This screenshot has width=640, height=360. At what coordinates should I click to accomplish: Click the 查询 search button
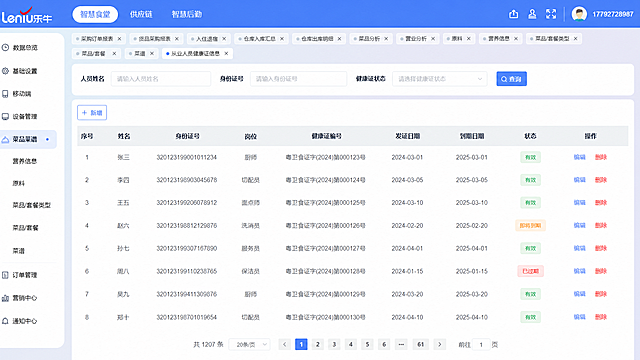point(511,79)
